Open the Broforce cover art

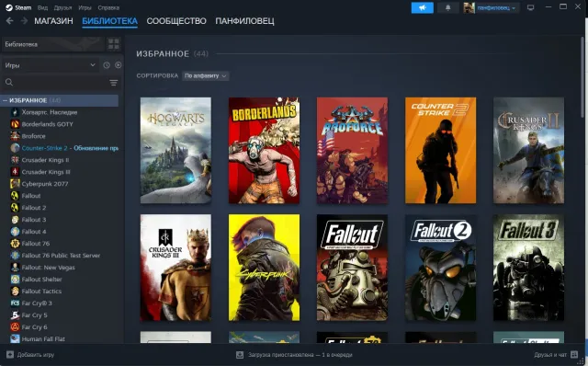coord(352,151)
